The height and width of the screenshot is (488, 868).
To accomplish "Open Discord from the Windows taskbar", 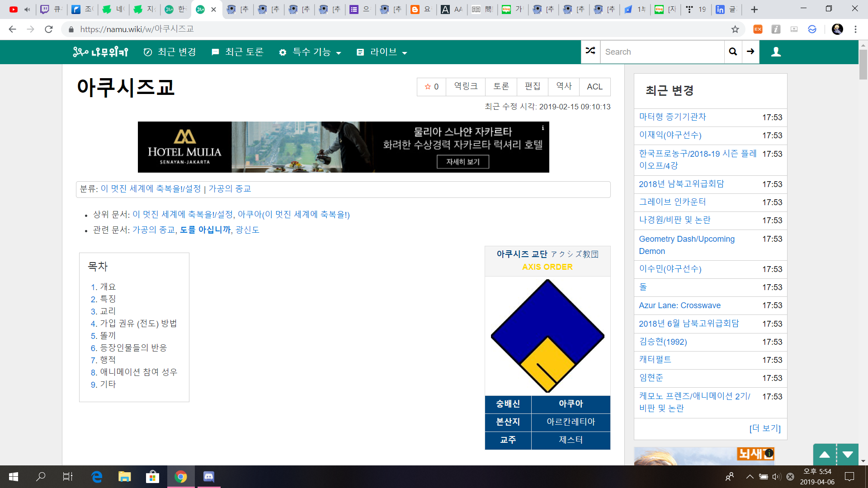I will [208, 477].
